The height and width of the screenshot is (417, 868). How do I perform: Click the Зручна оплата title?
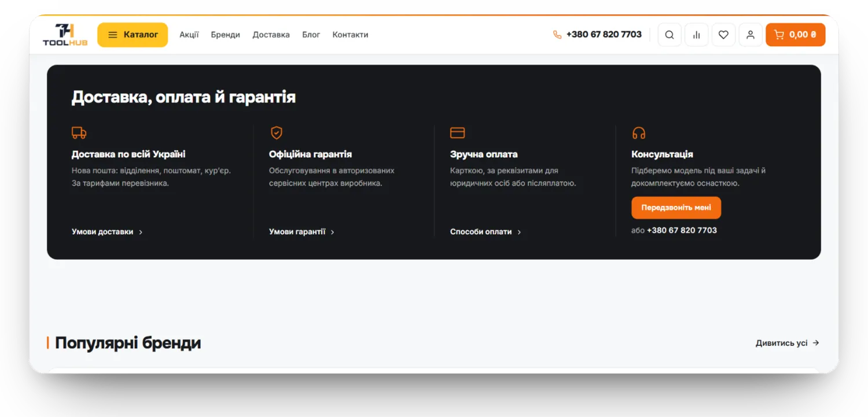coord(484,154)
